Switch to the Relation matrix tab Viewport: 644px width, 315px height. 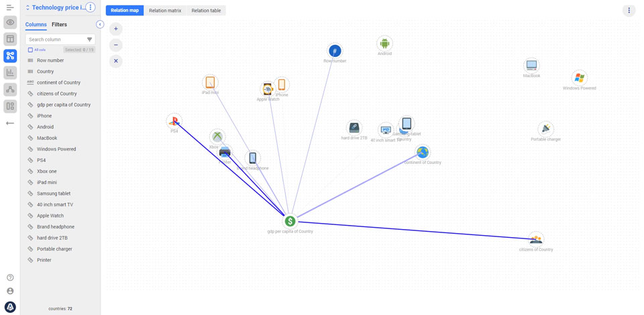(165, 11)
